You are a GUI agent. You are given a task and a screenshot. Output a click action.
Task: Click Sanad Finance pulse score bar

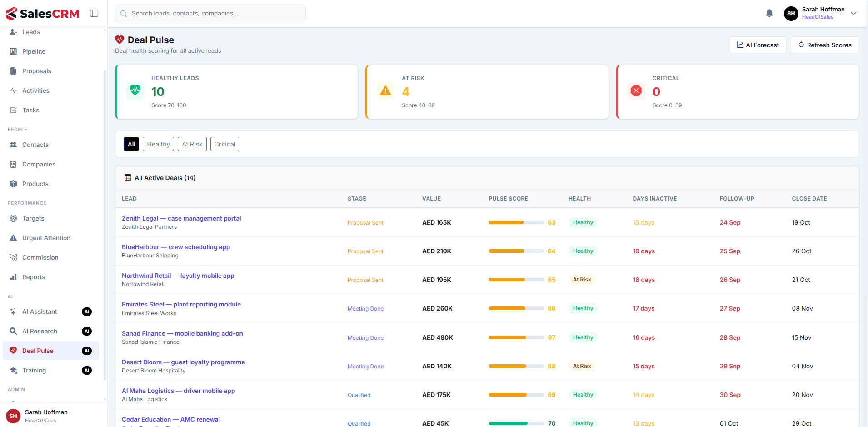click(516, 337)
